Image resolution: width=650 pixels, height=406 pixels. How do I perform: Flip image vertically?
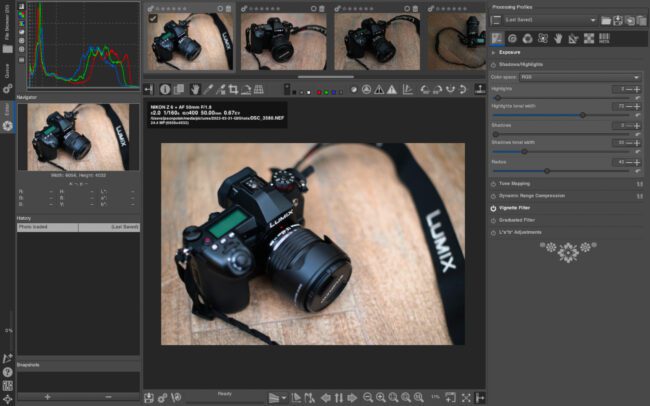463,89
